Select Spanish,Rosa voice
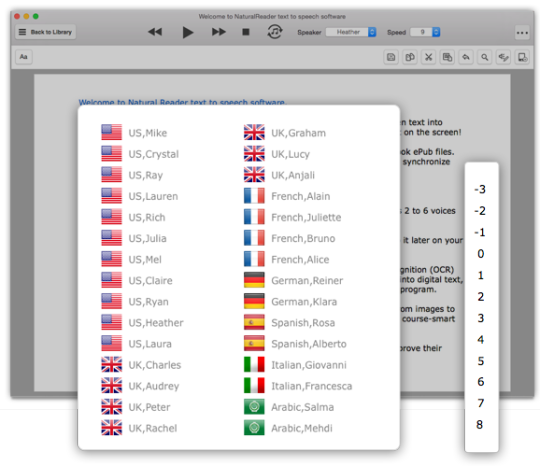This screenshot has height=466, width=540. (x=290, y=323)
